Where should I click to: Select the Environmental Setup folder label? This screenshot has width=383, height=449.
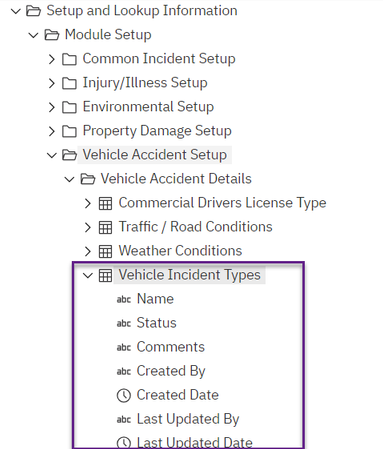(148, 107)
